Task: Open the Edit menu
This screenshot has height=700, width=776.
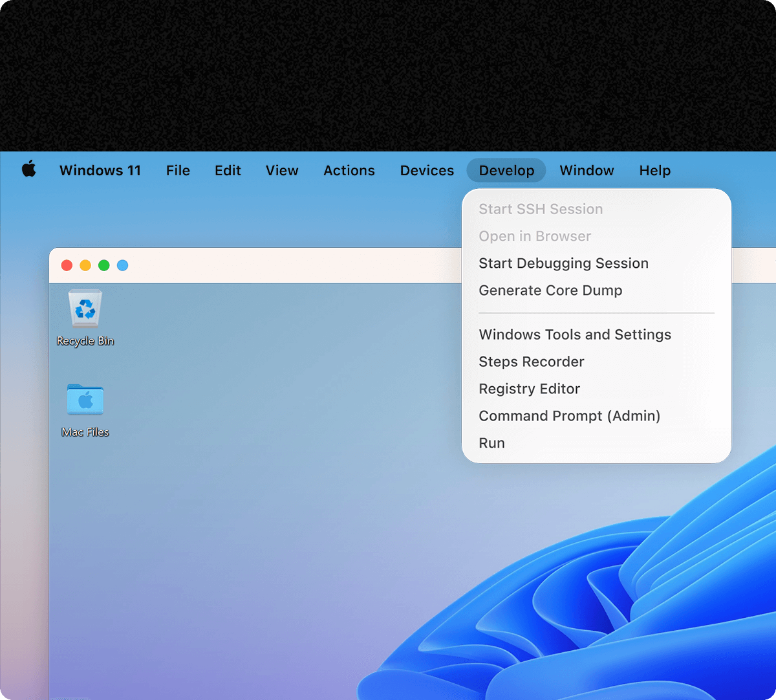Action: point(228,171)
